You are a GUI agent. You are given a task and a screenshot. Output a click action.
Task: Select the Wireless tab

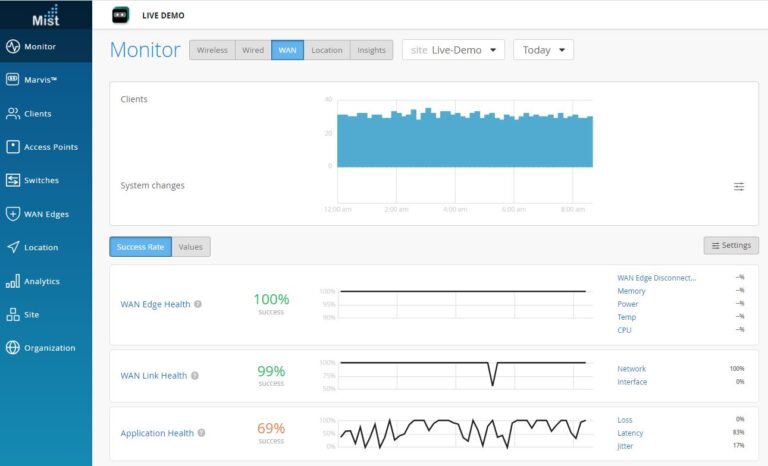coord(212,50)
